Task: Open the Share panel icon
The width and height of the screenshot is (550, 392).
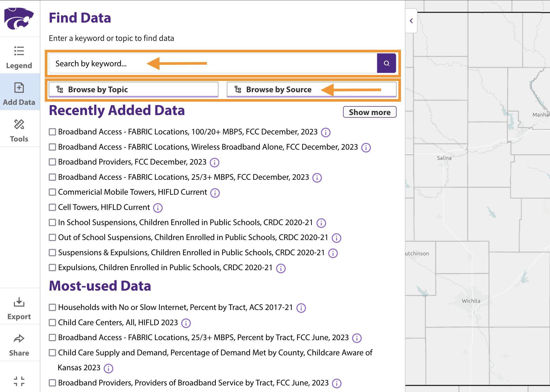Action: tap(19, 339)
